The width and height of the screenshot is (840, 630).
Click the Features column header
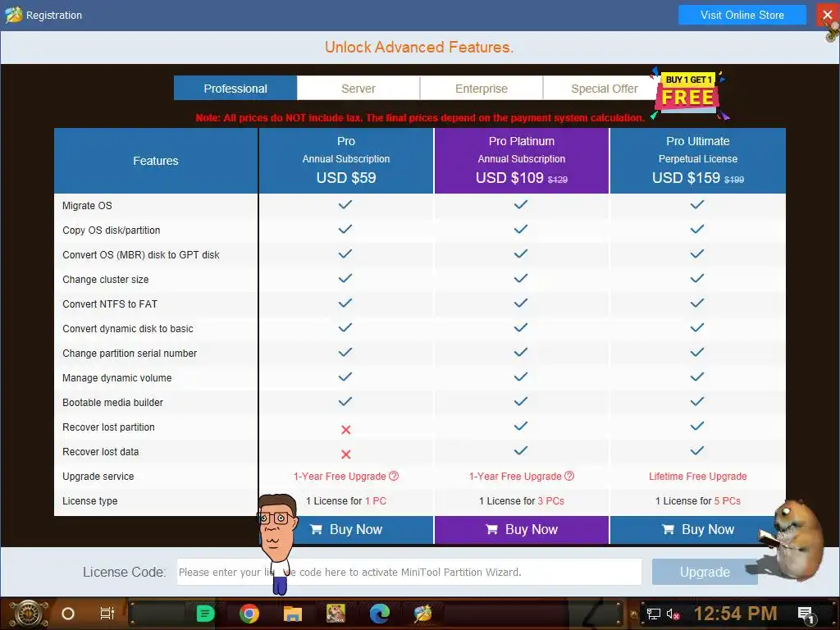pyautogui.click(x=156, y=161)
